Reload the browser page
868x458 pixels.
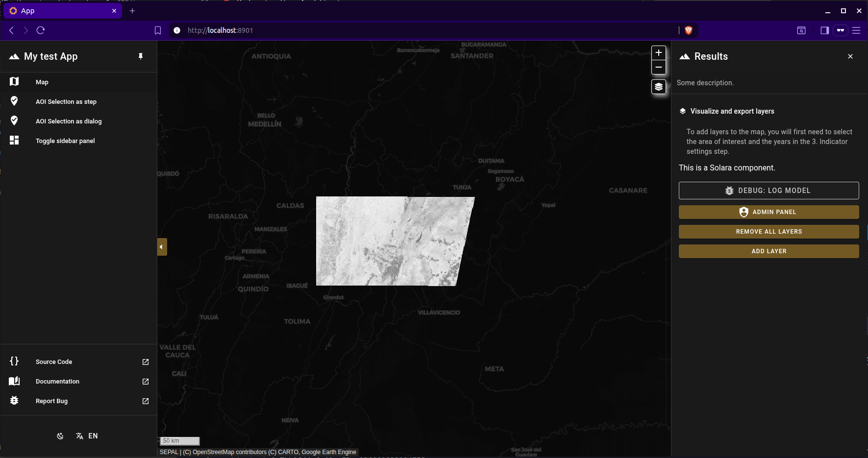click(x=41, y=30)
